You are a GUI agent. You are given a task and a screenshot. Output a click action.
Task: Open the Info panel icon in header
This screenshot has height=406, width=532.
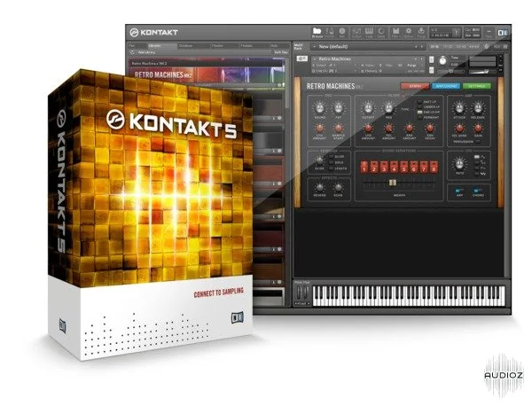coord(342,32)
